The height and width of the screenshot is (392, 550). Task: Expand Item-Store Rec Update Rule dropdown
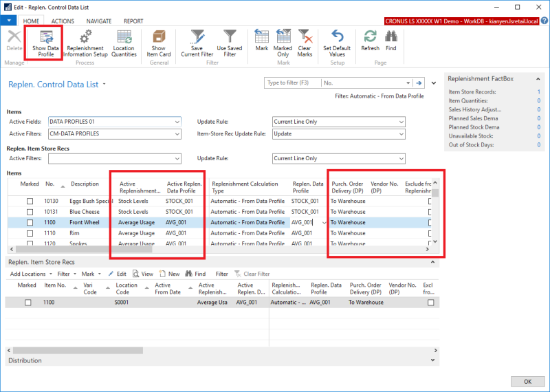(401, 133)
